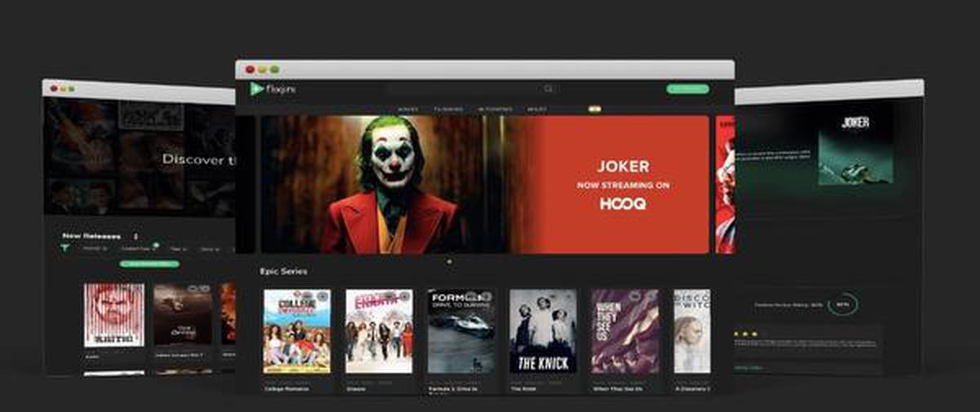
Task: Click the search magnifier icon
Action: pos(549,89)
